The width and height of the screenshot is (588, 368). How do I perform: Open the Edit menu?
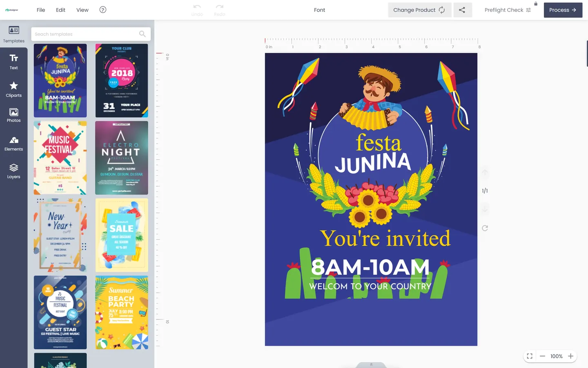click(60, 10)
